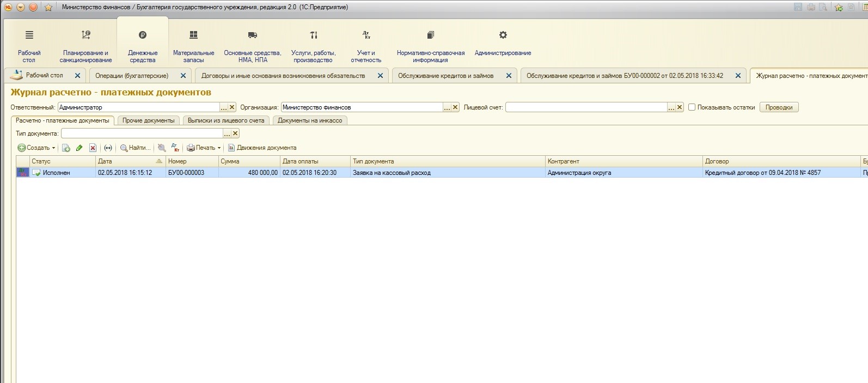
Task: Click the set period (↔) icon
Action: click(108, 148)
